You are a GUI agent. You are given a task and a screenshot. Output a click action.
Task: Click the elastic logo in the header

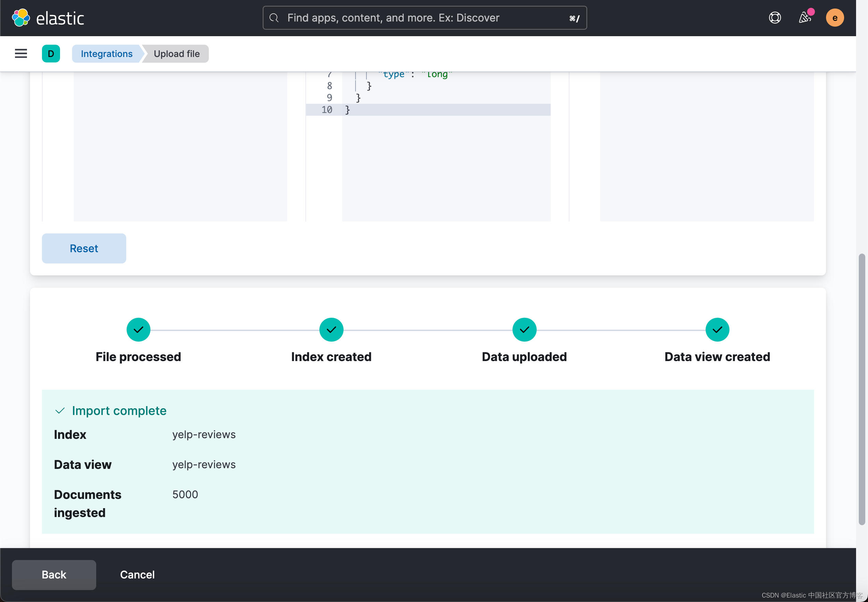(49, 17)
